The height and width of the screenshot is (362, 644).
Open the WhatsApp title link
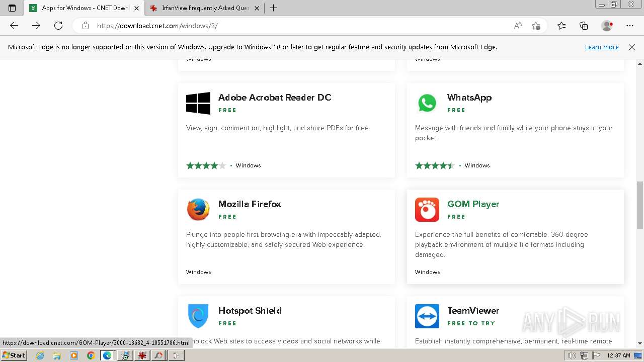point(469,98)
